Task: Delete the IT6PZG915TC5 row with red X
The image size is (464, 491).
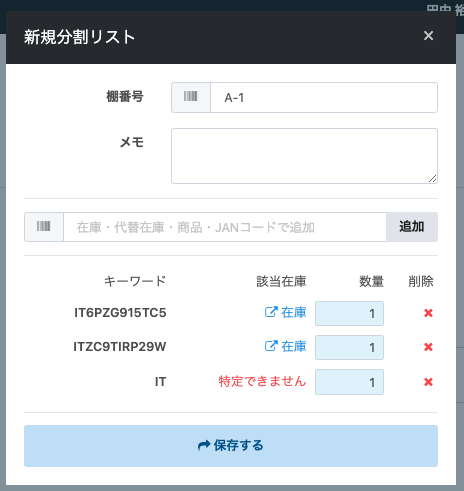Action: [428, 313]
